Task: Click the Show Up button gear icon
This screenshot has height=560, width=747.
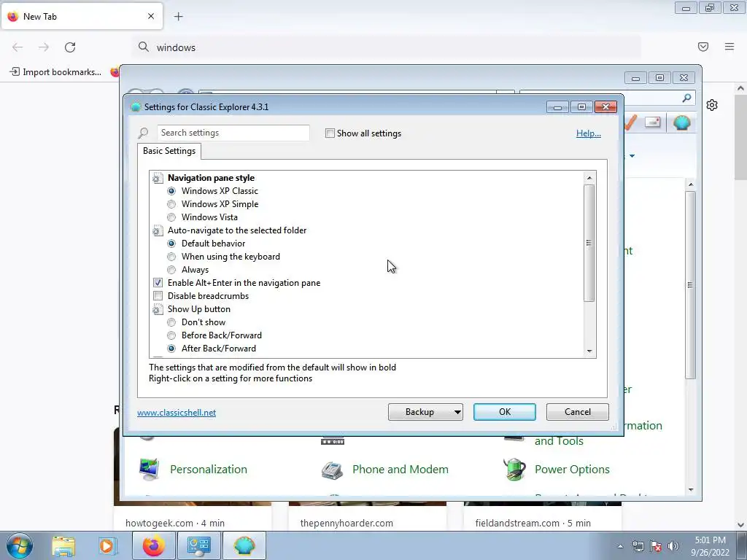Action: click(158, 309)
